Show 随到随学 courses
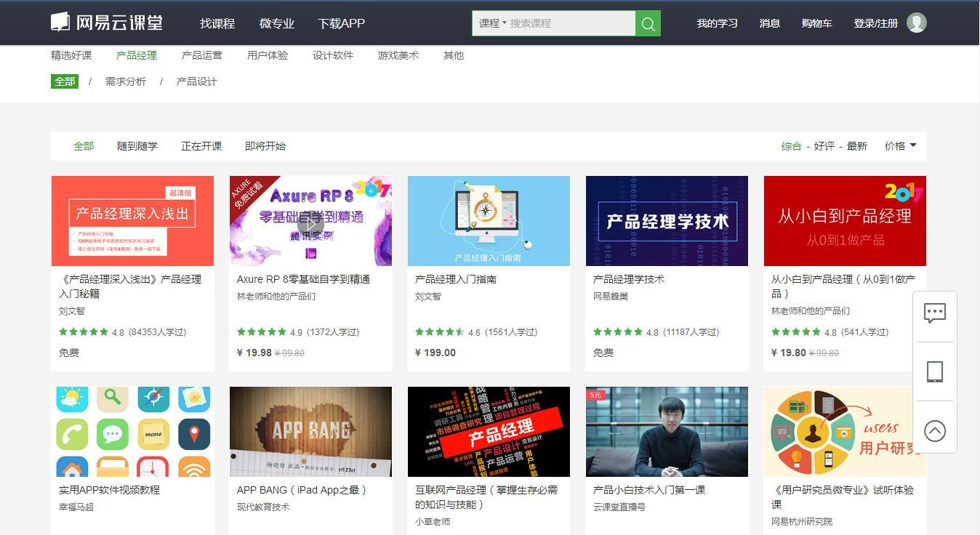 pyautogui.click(x=137, y=146)
